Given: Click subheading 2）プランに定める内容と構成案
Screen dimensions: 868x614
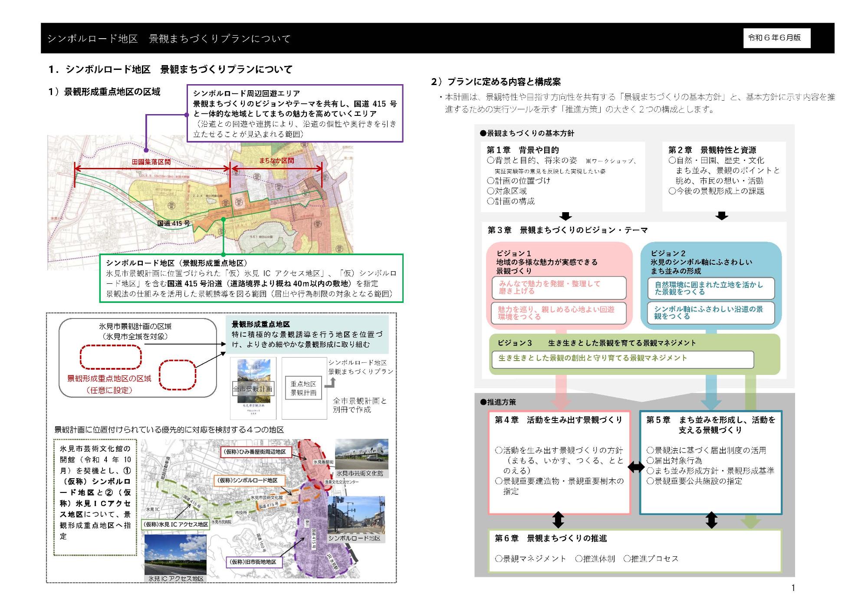Looking at the screenshot, I should coord(496,82).
